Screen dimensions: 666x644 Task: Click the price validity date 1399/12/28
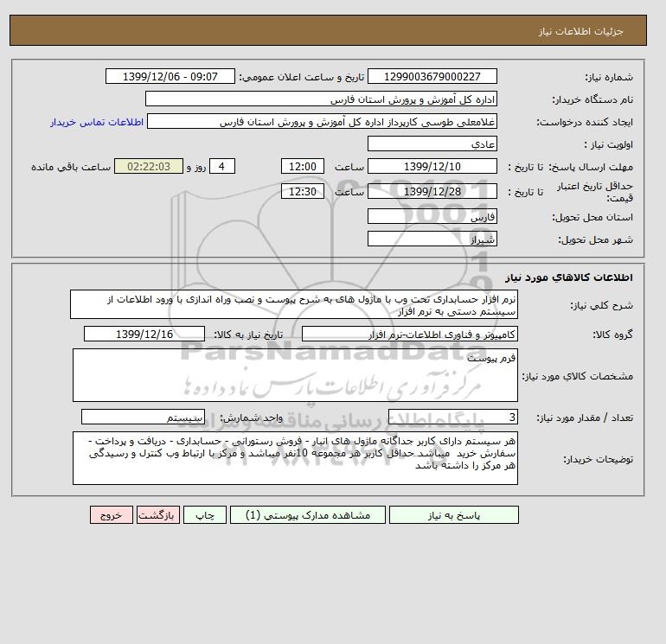click(x=432, y=191)
